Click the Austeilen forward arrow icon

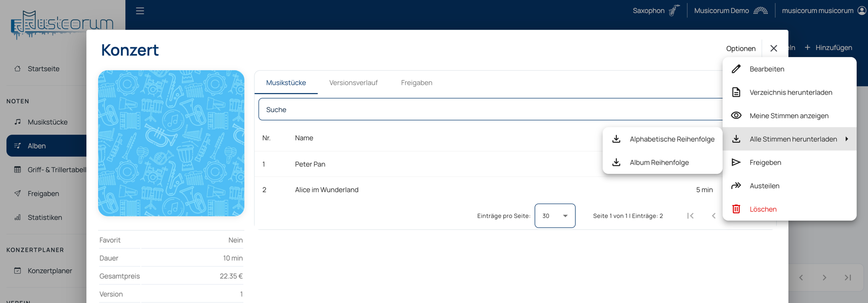click(736, 186)
